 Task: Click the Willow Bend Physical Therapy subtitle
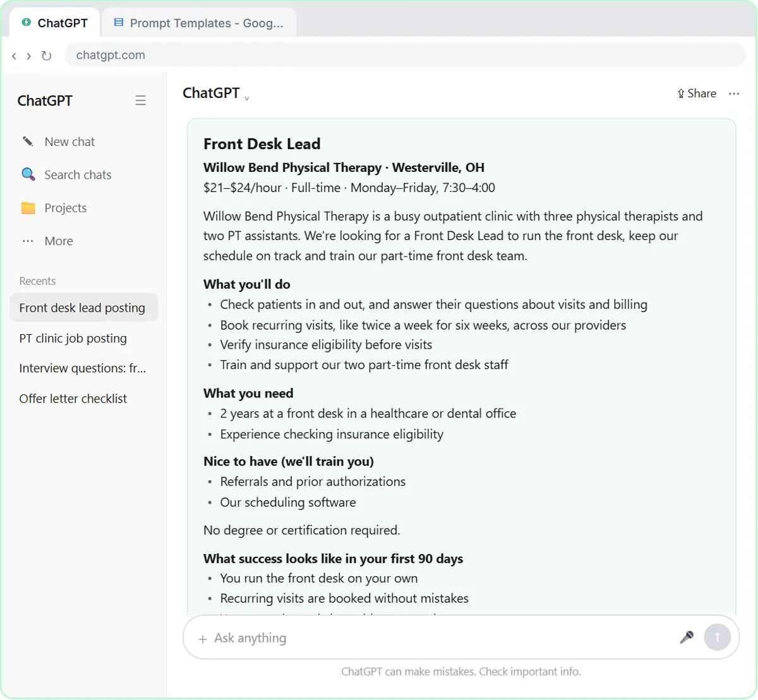(x=344, y=167)
